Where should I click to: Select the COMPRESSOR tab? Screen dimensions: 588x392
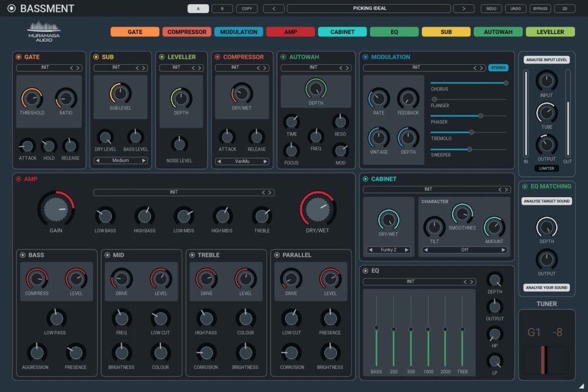click(x=186, y=31)
